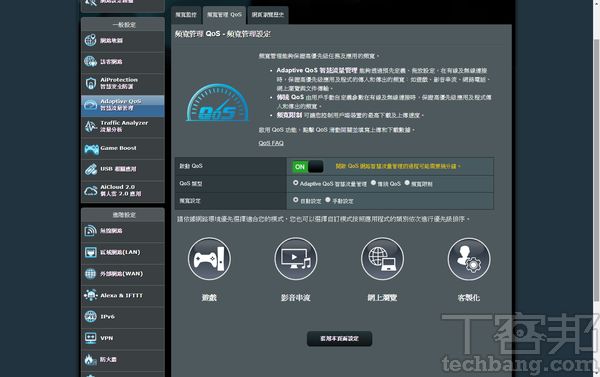Select the 頻寬限制 bandwidth limiter radio button
Image resolution: width=600 pixels, height=377 pixels.
[x=407, y=183]
